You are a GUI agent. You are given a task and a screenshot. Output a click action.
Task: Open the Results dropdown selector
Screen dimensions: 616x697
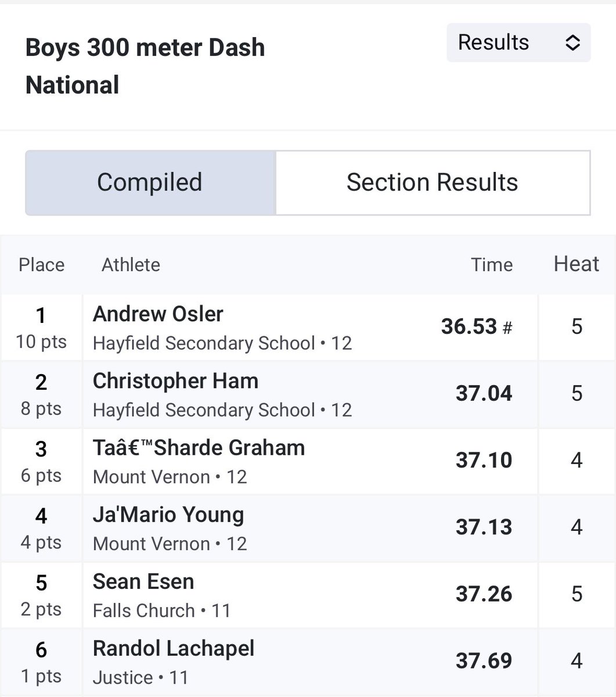[x=518, y=42]
